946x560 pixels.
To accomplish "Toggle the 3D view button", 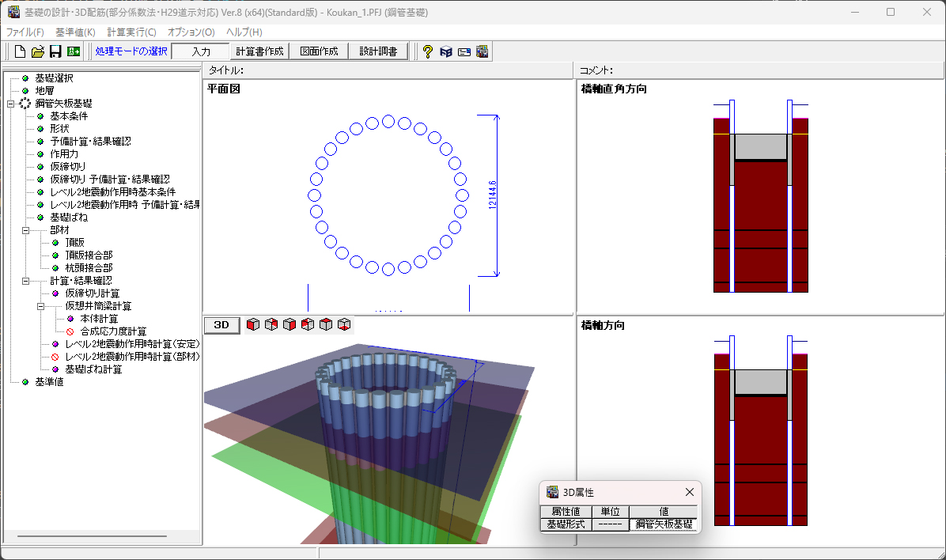I will point(221,325).
